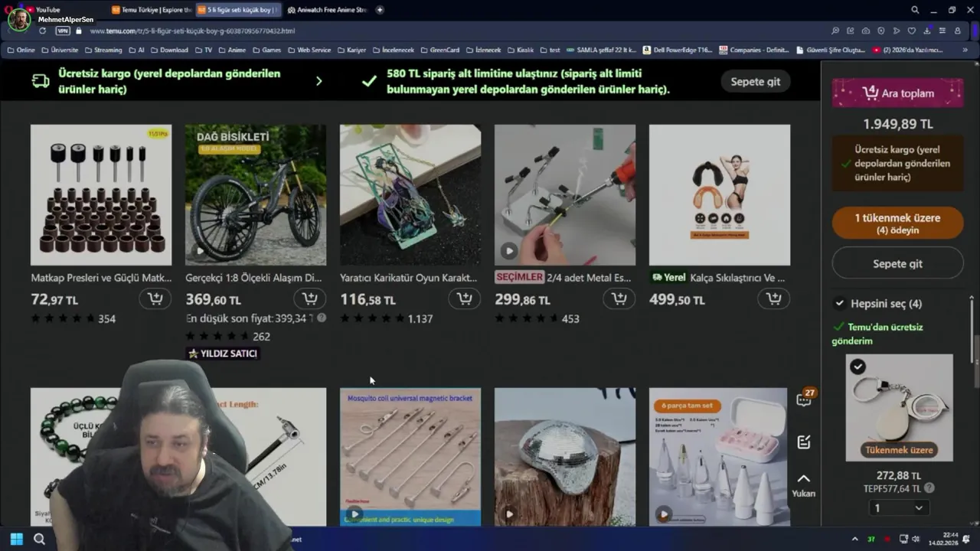Click the help icon beside TEPF577,64 TL

pyautogui.click(x=929, y=488)
